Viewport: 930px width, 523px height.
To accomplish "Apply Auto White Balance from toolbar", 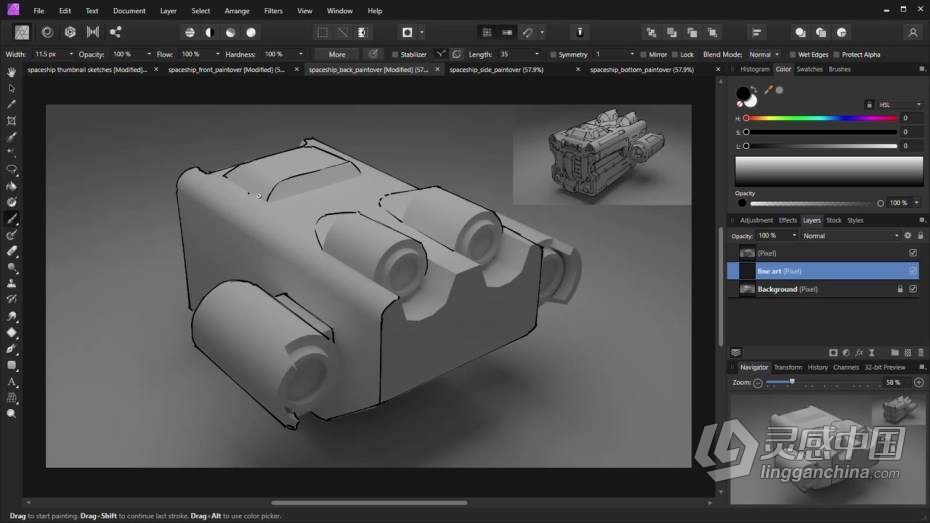I will coord(251,33).
